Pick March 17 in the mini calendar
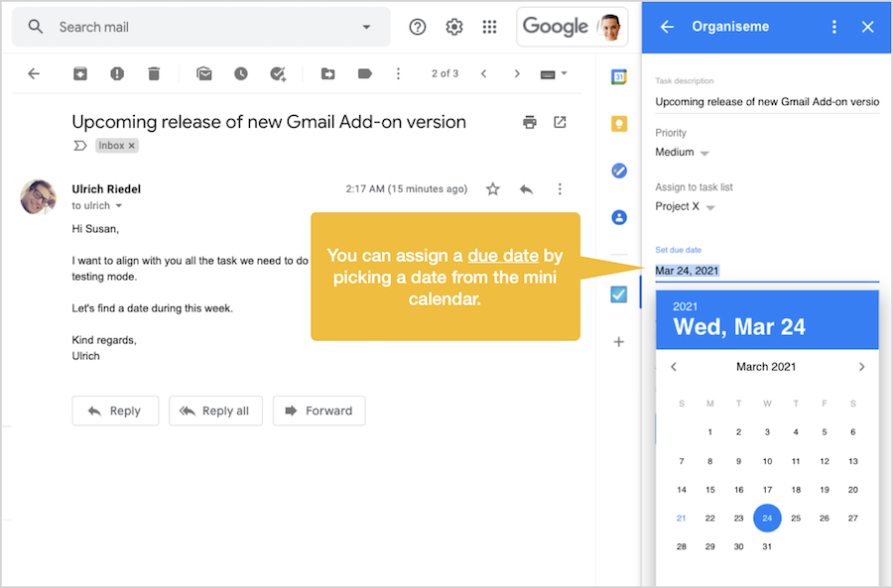Viewport: 893px width, 588px height. tap(767, 490)
